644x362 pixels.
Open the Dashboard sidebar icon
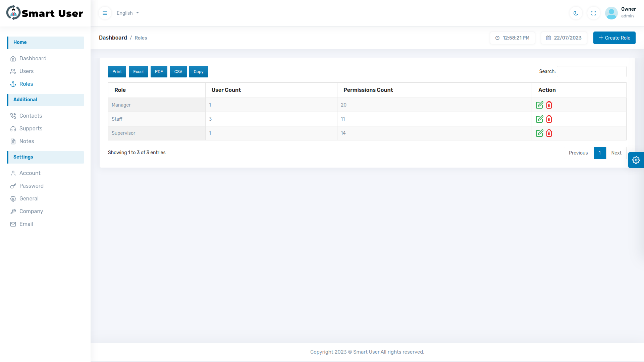pyautogui.click(x=13, y=58)
